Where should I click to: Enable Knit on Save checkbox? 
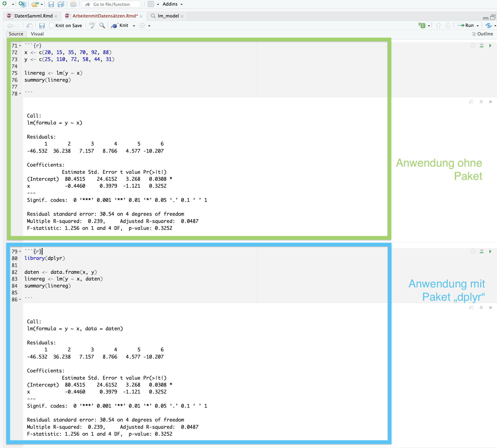52,25
